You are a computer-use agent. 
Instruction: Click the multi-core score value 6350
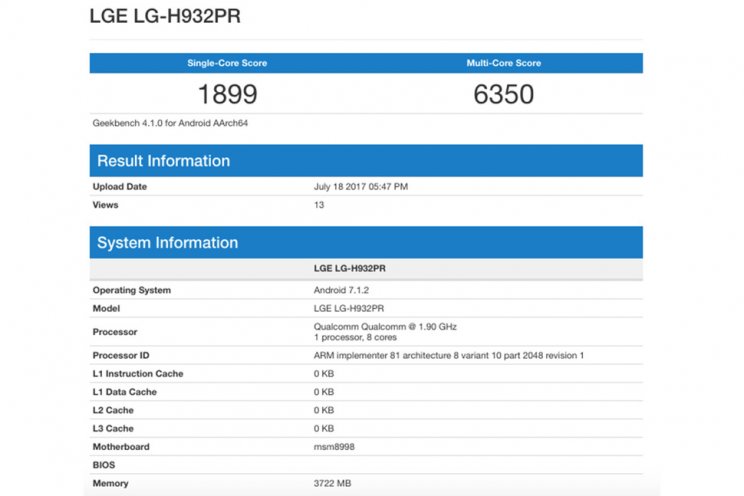coord(504,94)
